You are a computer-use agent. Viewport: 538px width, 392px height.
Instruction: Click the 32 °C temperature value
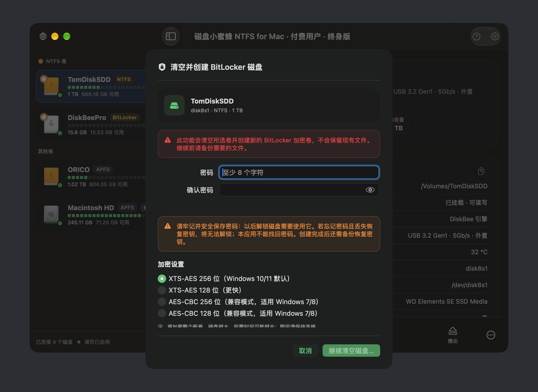tap(479, 252)
